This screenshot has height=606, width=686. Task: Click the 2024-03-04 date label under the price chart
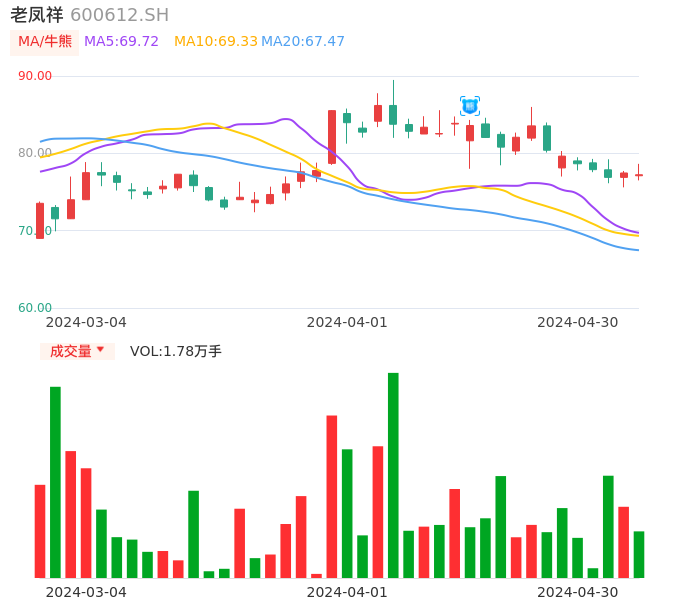(86, 322)
